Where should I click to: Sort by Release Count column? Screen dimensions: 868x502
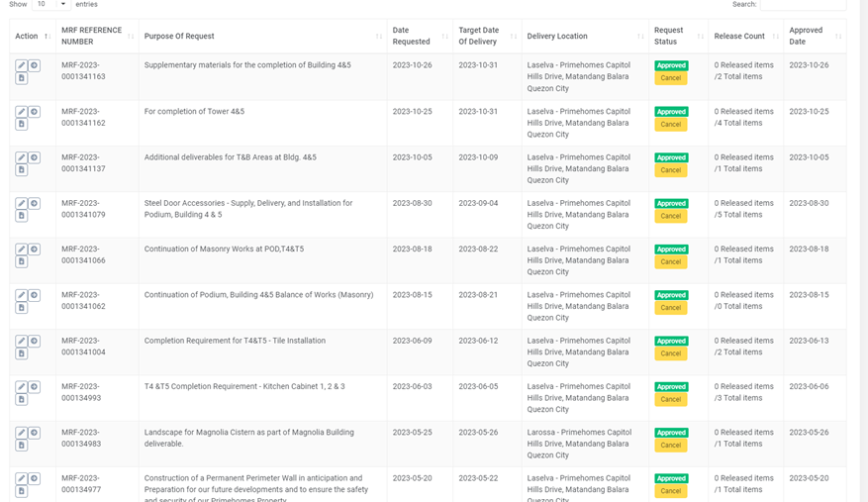click(739, 37)
